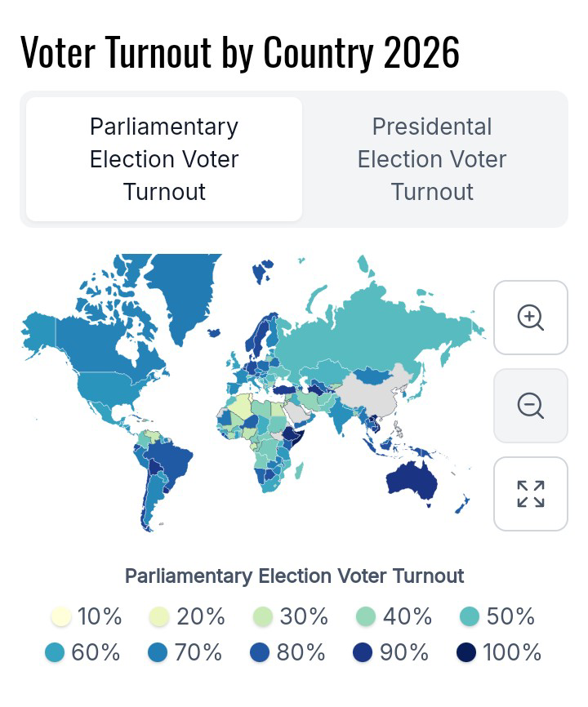Select the 100% legend color swatch

click(468, 653)
